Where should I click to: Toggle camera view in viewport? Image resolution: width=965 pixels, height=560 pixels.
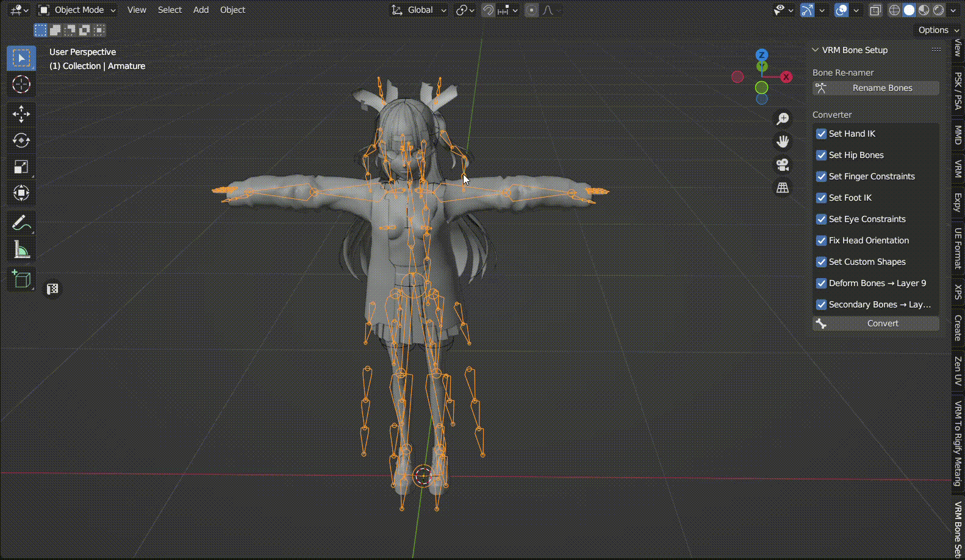pyautogui.click(x=783, y=165)
